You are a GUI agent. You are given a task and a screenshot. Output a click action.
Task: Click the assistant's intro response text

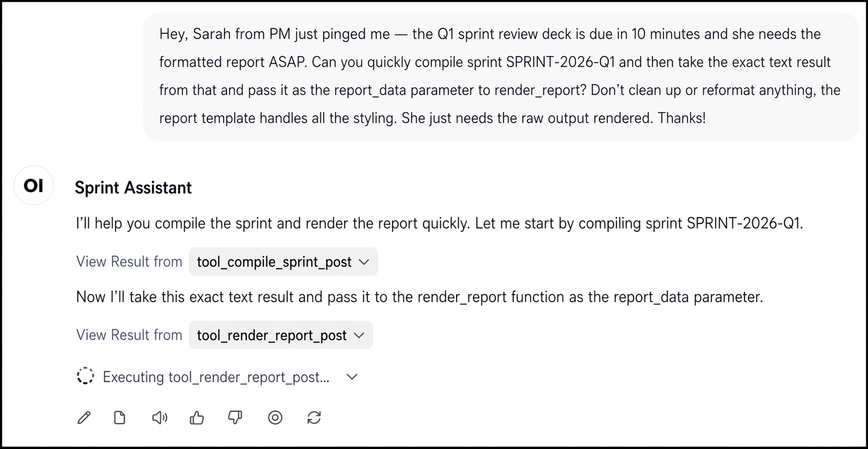pyautogui.click(x=439, y=223)
